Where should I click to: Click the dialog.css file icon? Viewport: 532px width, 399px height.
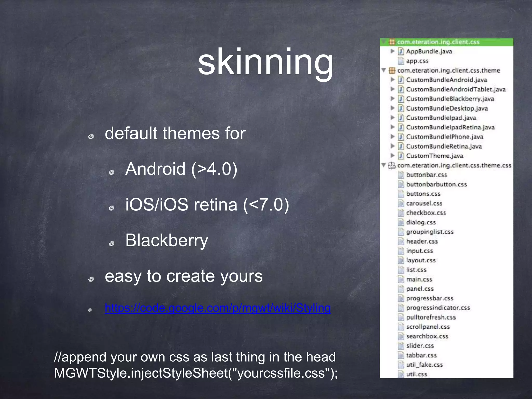click(x=401, y=222)
